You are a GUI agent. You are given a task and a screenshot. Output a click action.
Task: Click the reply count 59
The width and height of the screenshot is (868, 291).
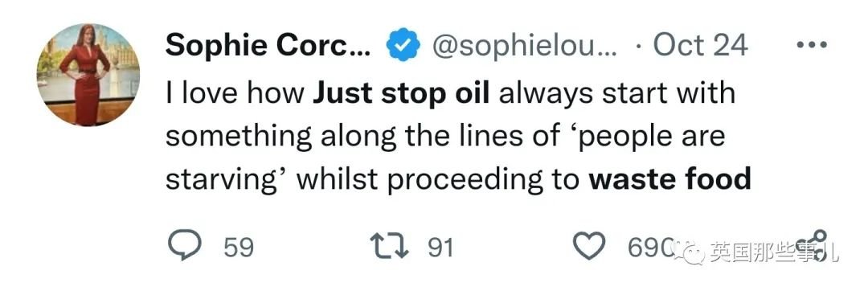(x=239, y=248)
